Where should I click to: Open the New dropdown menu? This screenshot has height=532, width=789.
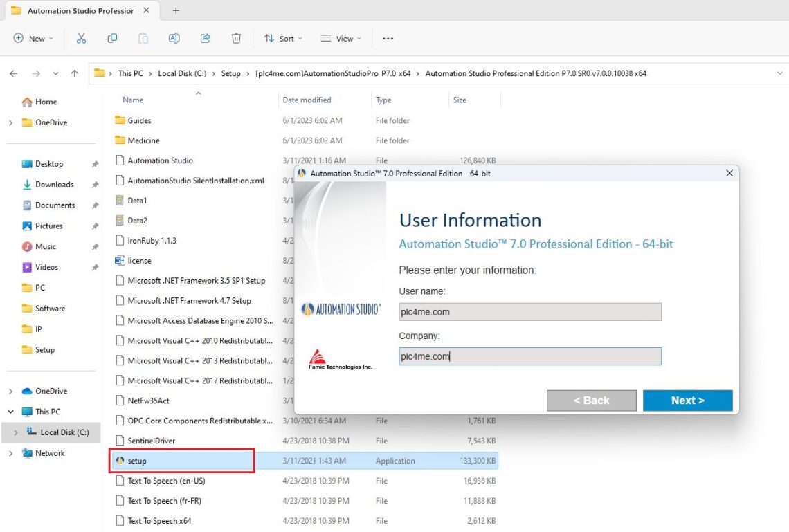pyautogui.click(x=33, y=39)
